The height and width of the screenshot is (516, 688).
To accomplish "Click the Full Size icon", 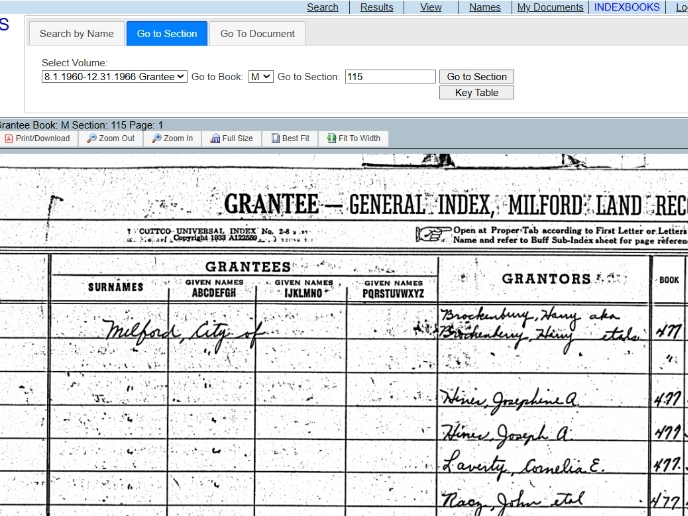I will click(215, 139).
